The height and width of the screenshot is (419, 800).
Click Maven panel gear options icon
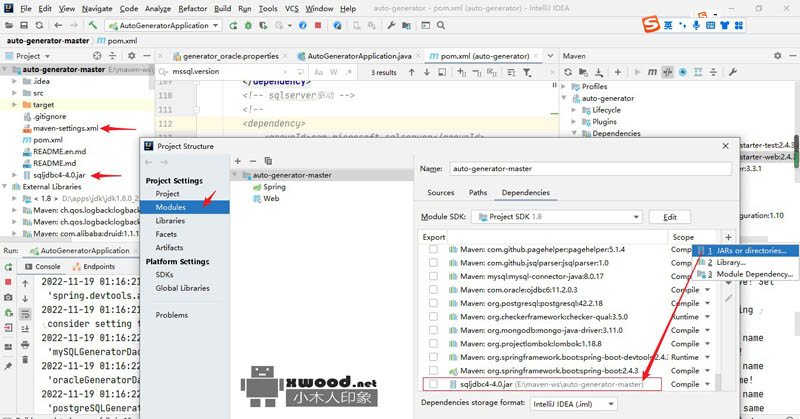pyautogui.click(x=777, y=56)
